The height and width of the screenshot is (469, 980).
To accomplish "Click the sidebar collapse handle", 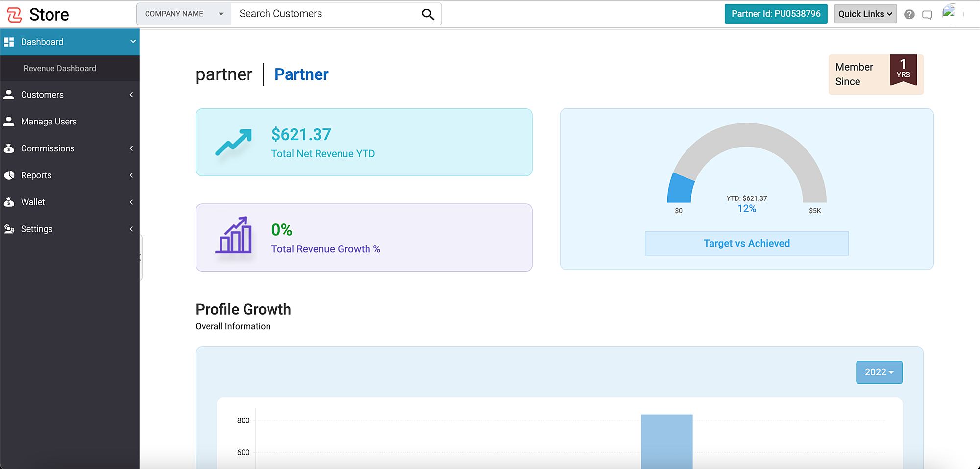I will pos(141,257).
